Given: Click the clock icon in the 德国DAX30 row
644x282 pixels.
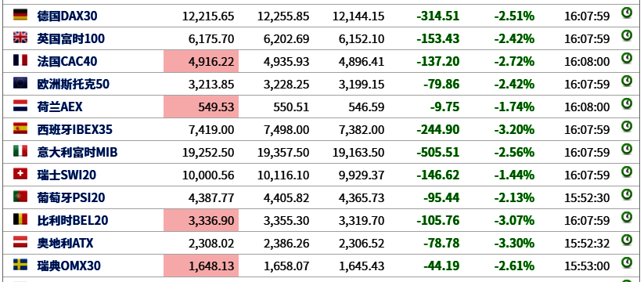Looking at the screenshot, I should click(626, 13).
